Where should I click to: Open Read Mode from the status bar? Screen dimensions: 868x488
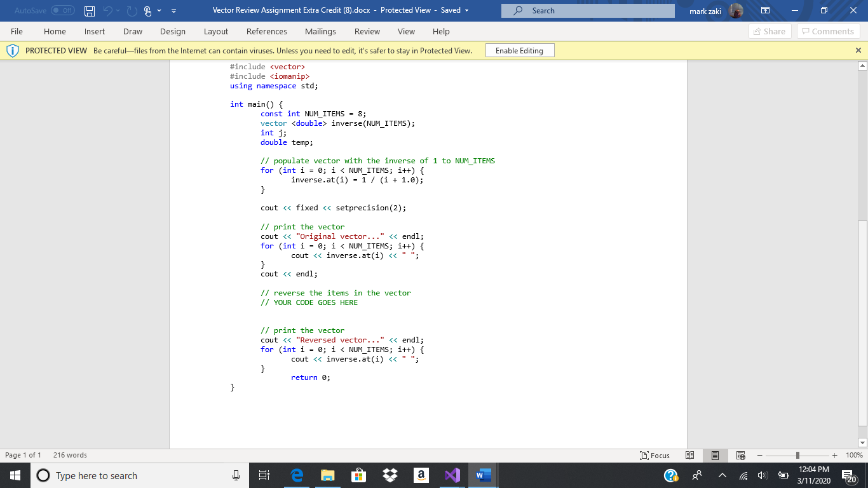point(689,455)
